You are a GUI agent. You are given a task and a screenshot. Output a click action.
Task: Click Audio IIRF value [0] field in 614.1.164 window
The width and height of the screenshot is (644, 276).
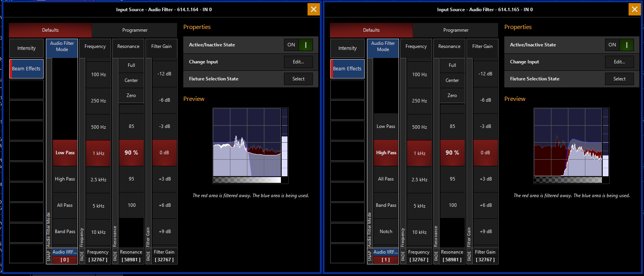[x=65, y=260]
